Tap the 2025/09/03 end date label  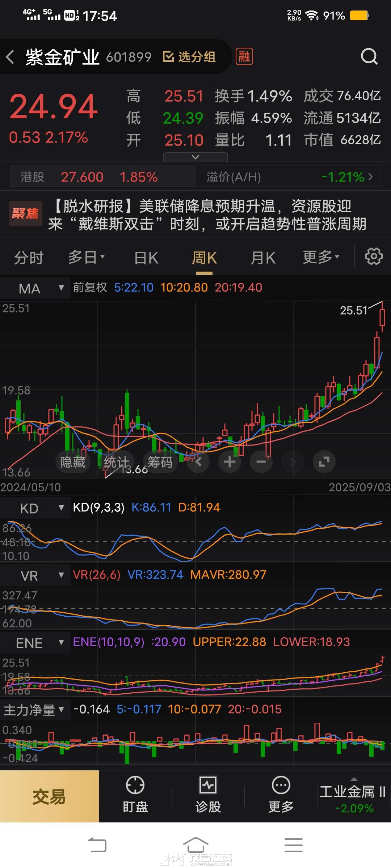coord(360,487)
